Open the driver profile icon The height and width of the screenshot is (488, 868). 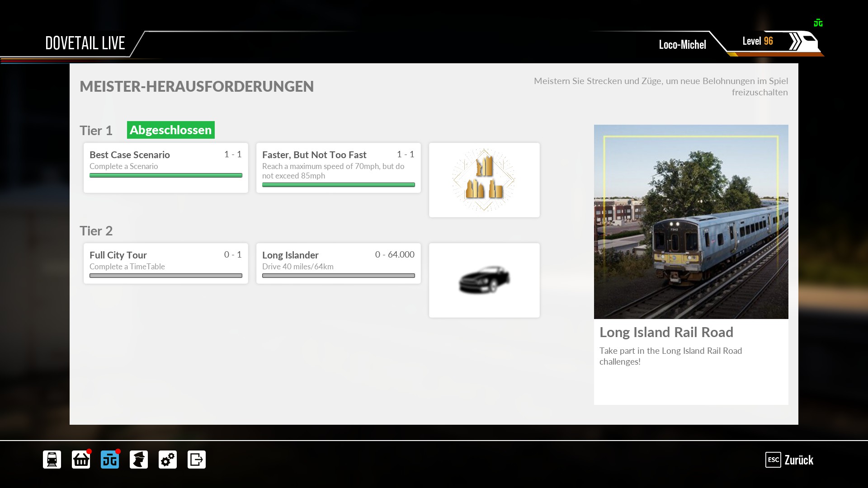click(x=139, y=460)
